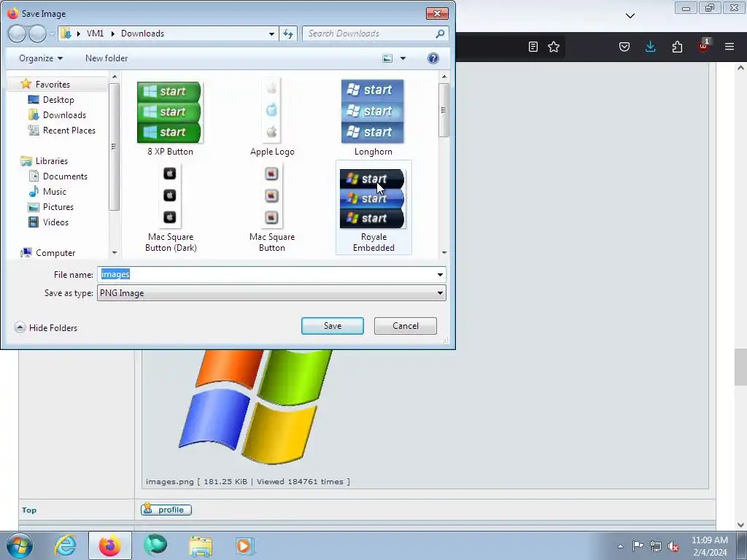Open the teal globe app in taskbar

[155, 545]
